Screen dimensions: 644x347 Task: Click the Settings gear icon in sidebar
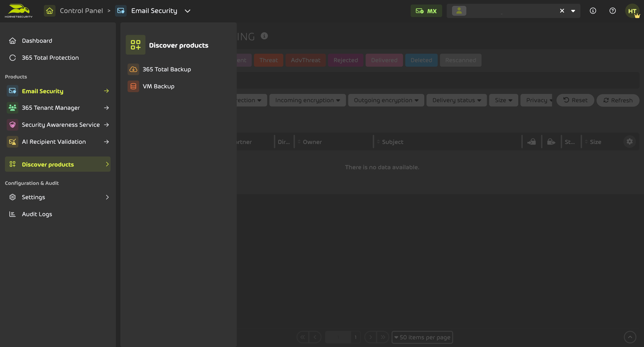point(12,197)
